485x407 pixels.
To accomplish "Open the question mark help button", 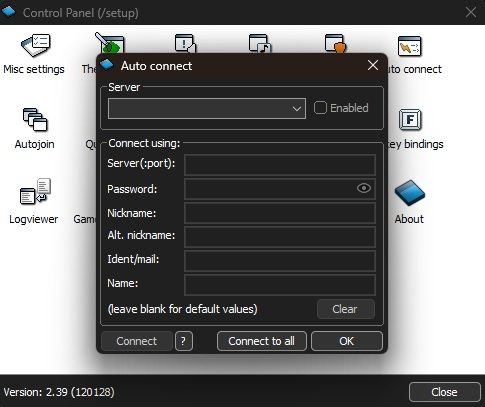I will pyautogui.click(x=184, y=341).
